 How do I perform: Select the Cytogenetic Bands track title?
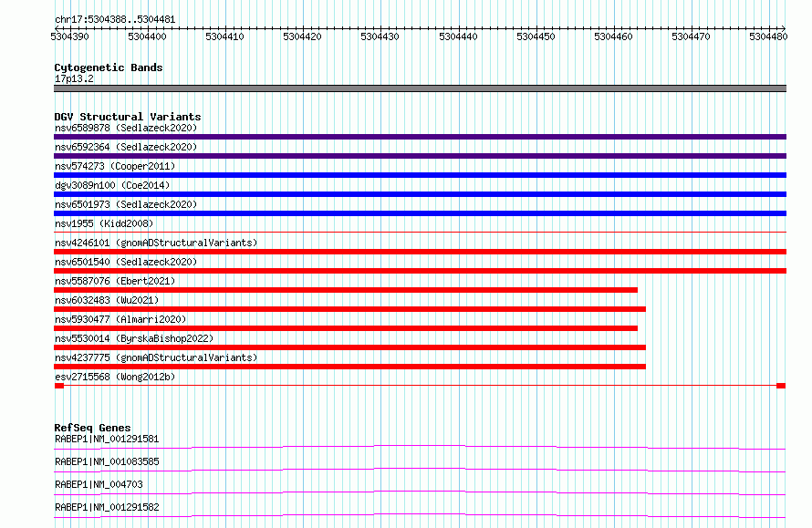[x=109, y=67]
